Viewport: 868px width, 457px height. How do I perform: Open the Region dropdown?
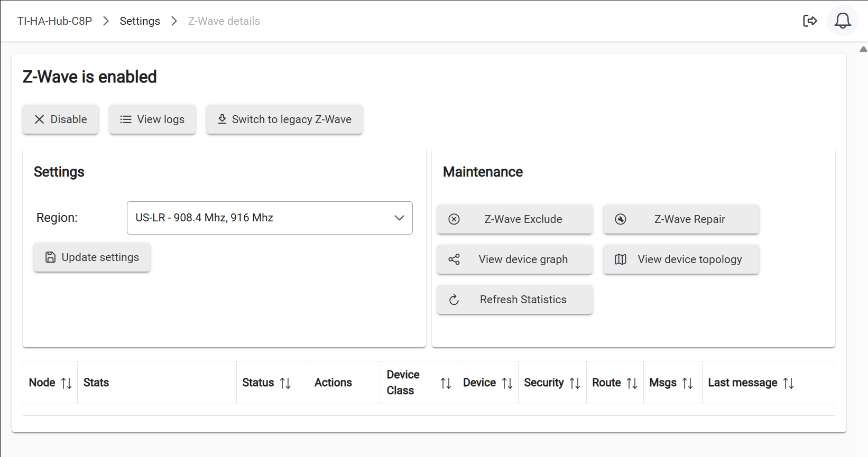tap(270, 218)
